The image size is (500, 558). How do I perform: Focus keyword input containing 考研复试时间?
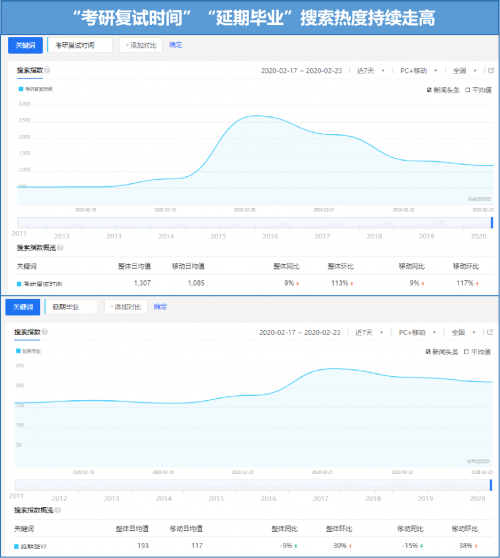(x=80, y=45)
